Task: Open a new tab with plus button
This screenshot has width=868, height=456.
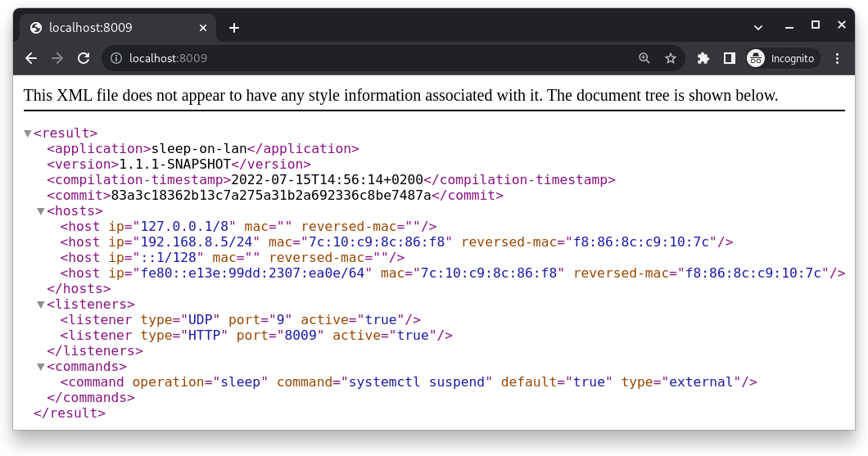Action: (234, 28)
